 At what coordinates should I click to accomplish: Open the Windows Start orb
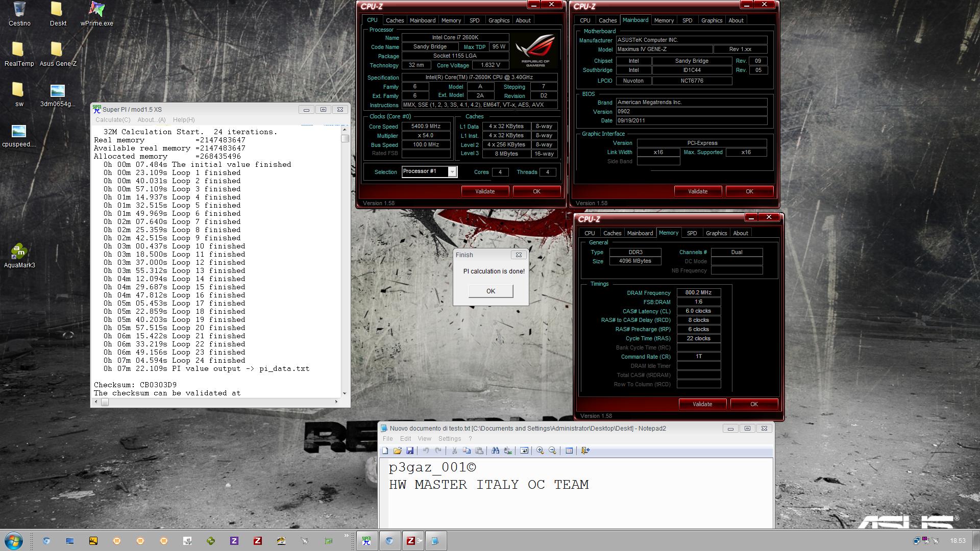(14, 541)
